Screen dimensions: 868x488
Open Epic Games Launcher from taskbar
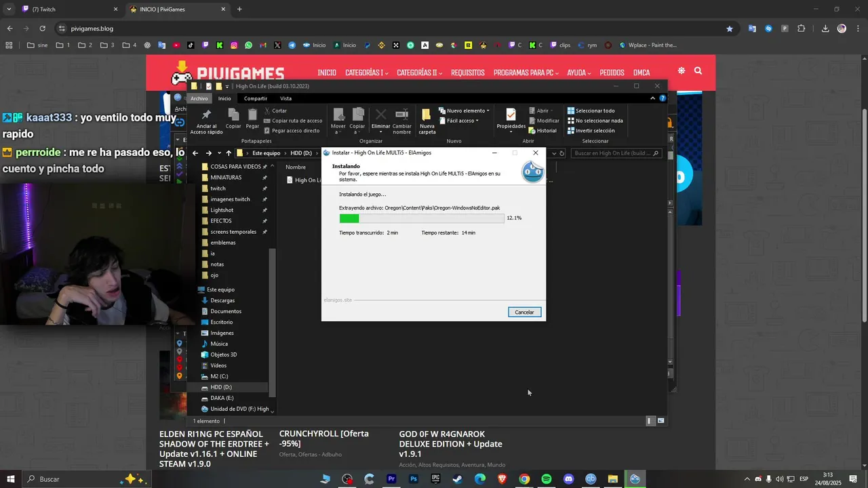point(435,479)
